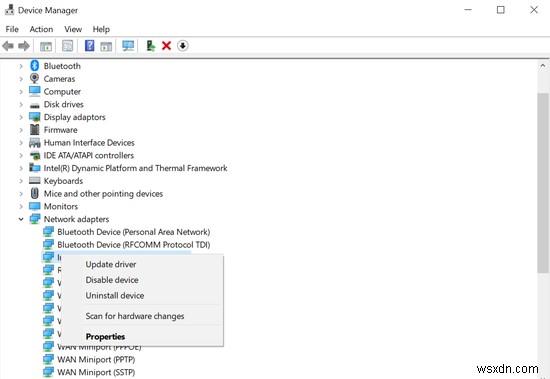Expand the Display adaptors node
This screenshot has height=379, width=550.
(21, 117)
